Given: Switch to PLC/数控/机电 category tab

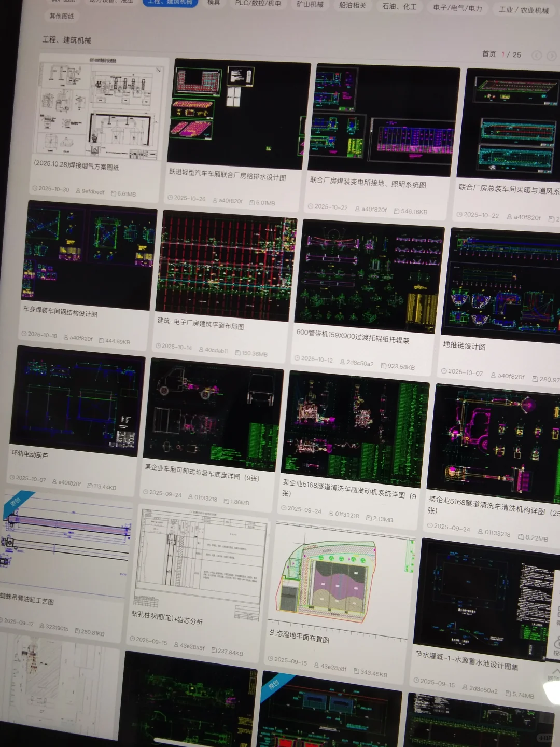Looking at the screenshot, I should click(x=258, y=3).
